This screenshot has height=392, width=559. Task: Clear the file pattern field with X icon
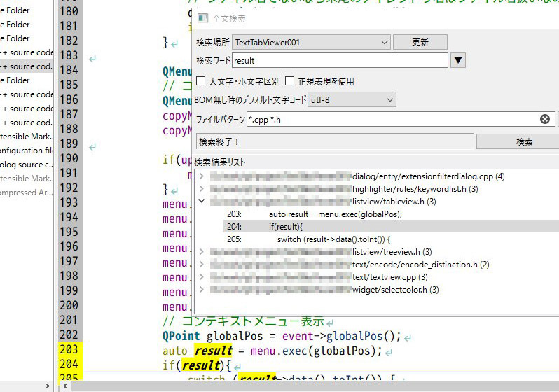[x=544, y=120]
